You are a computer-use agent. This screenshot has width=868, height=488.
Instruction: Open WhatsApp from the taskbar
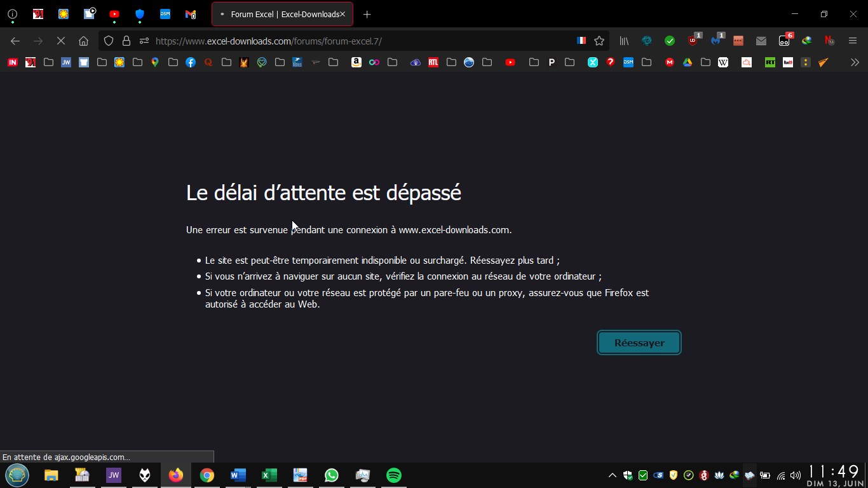332,475
